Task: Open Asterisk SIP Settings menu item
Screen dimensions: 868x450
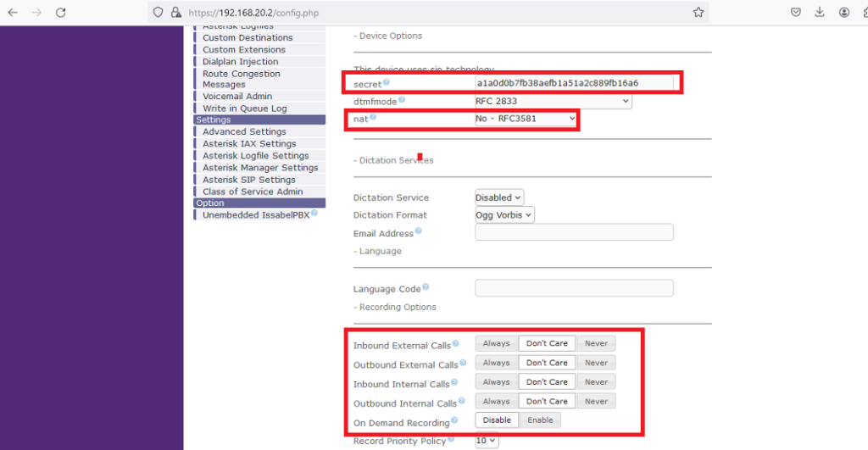Action: 248,180
